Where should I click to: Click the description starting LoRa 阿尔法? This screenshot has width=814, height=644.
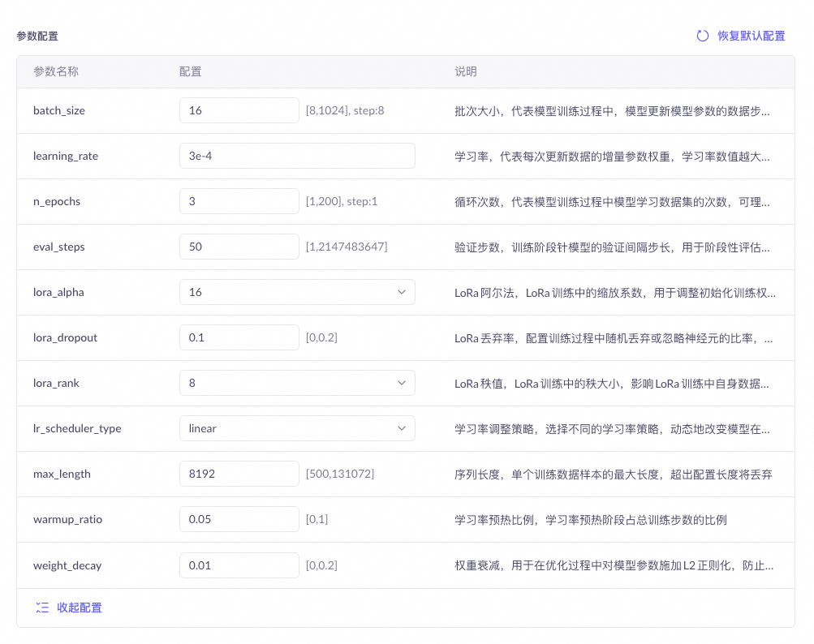(615, 293)
